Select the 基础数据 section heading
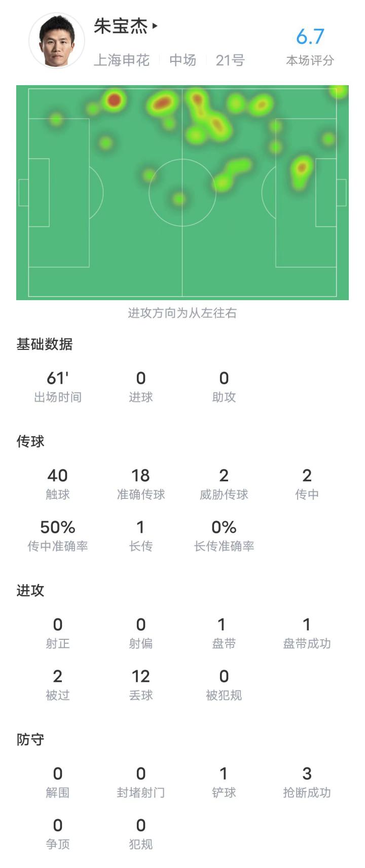Screen dimensions: 365x868 (x=45, y=344)
